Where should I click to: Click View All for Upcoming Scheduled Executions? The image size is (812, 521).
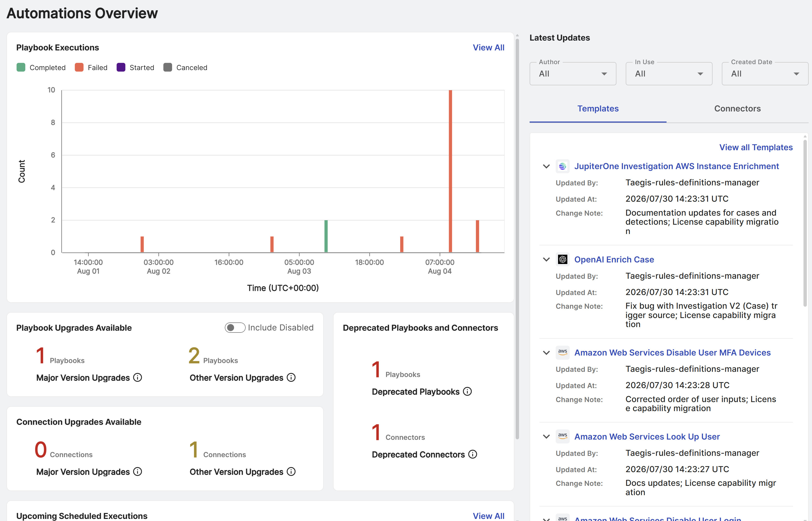(x=488, y=516)
